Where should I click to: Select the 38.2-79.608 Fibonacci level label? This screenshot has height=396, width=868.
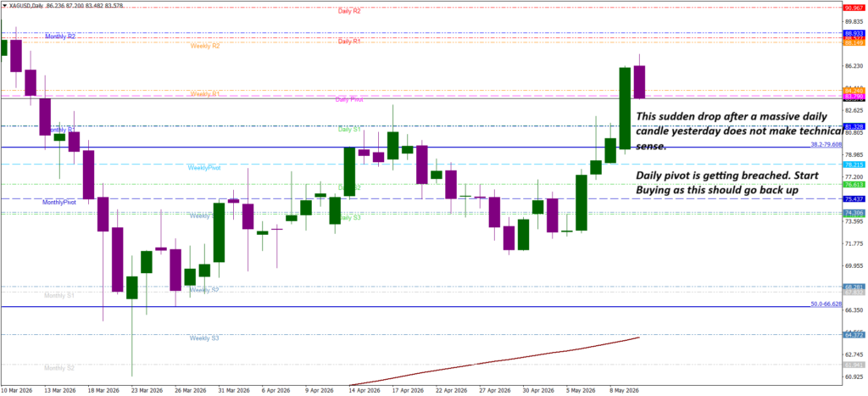pyautogui.click(x=826, y=144)
